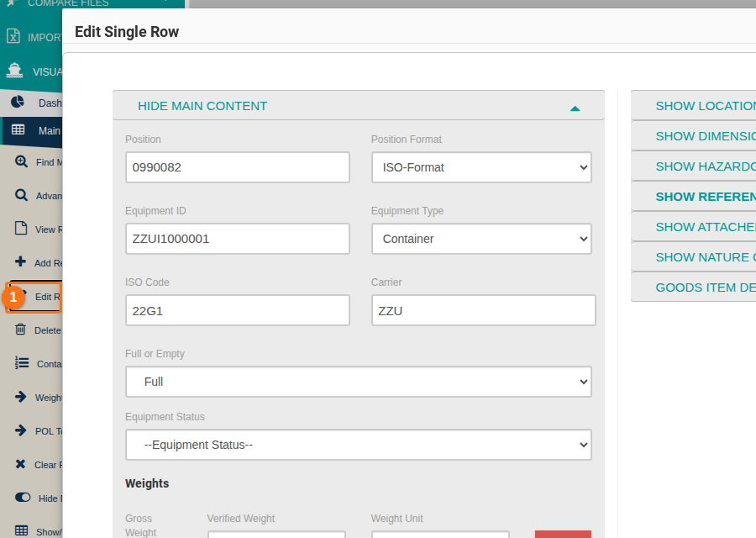This screenshot has height=538, width=756.
Task: Click the Find menu entry label
Action: (x=49, y=162)
